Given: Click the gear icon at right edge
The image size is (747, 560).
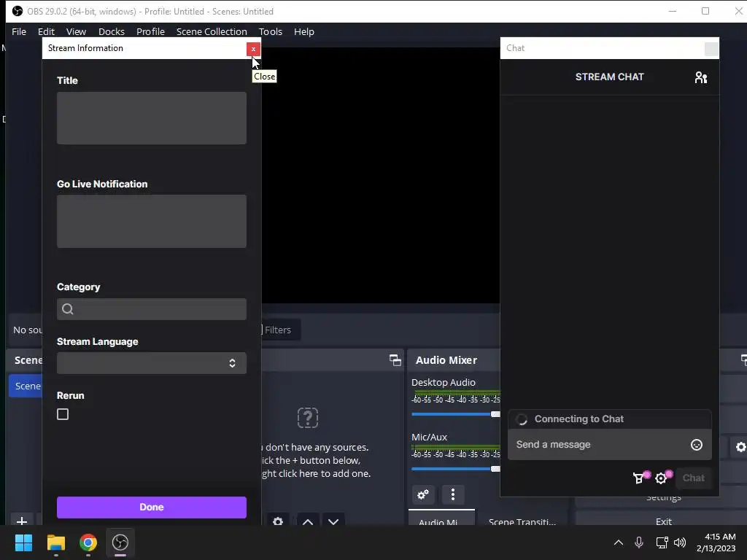Looking at the screenshot, I should point(740,447).
